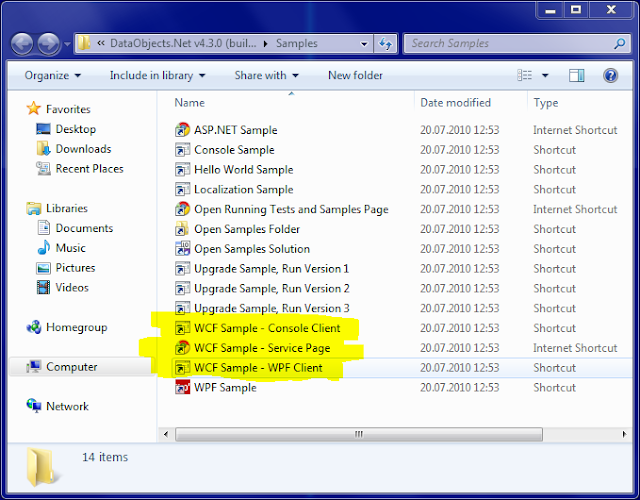This screenshot has height=500, width=640.
Task: Click the Open Samples Folder icon
Action: tap(182, 229)
